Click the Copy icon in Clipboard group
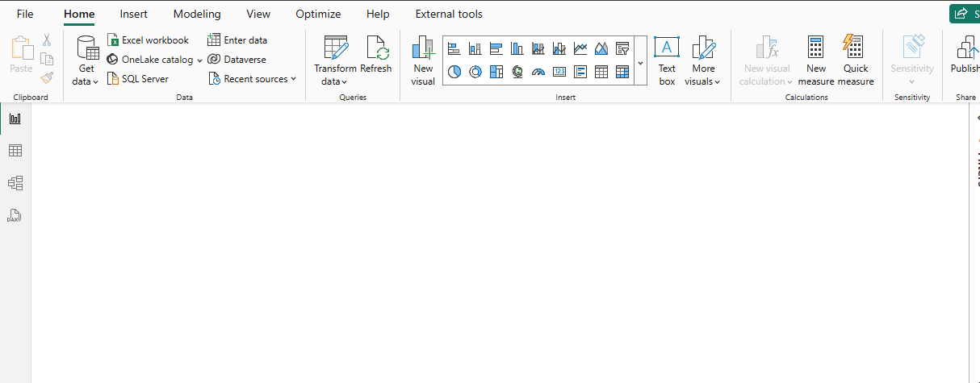The height and width of the screenshot is (383, 980). [47, 59]
